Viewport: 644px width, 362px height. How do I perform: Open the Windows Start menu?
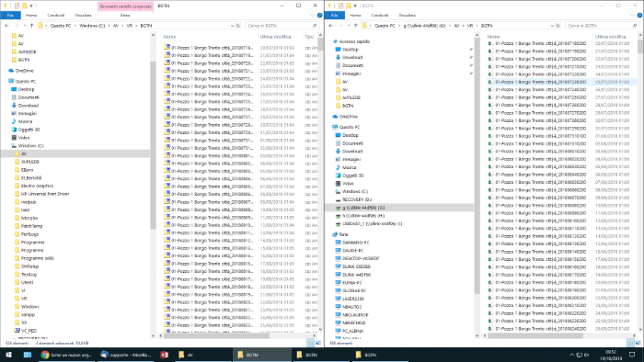(8, 355)
